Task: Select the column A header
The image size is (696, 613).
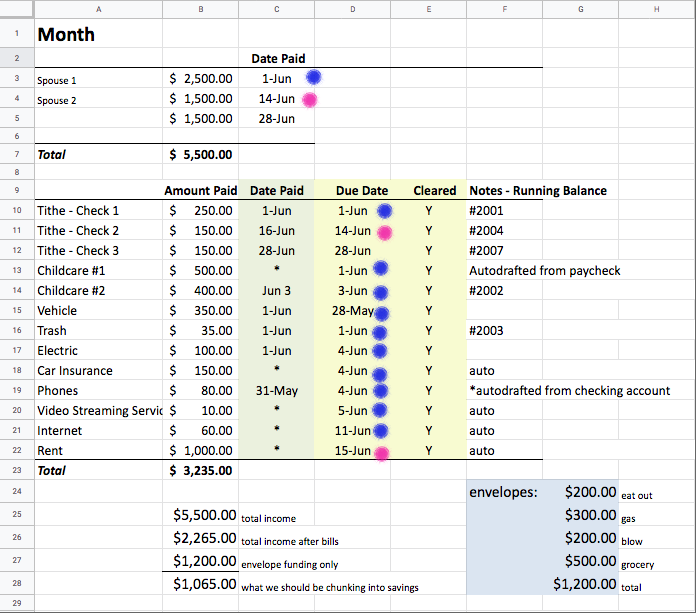Action: 97,8
